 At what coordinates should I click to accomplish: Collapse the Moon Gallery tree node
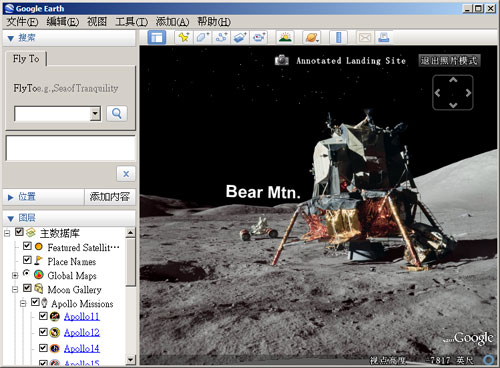15,289
